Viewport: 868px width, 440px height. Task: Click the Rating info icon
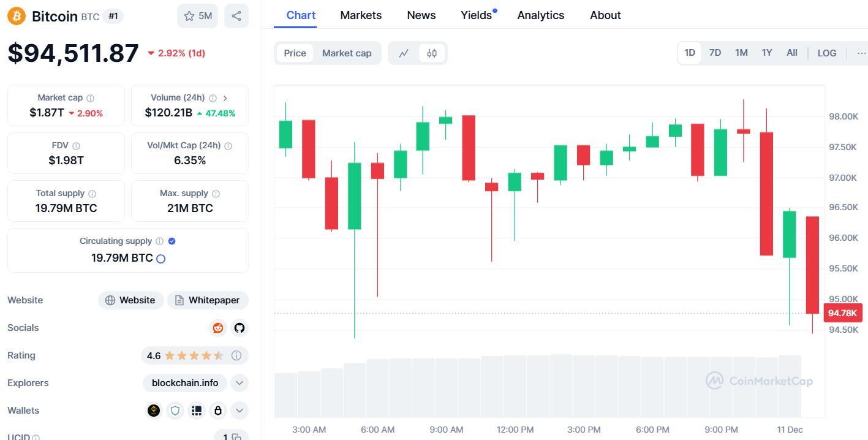pos(236,355)
